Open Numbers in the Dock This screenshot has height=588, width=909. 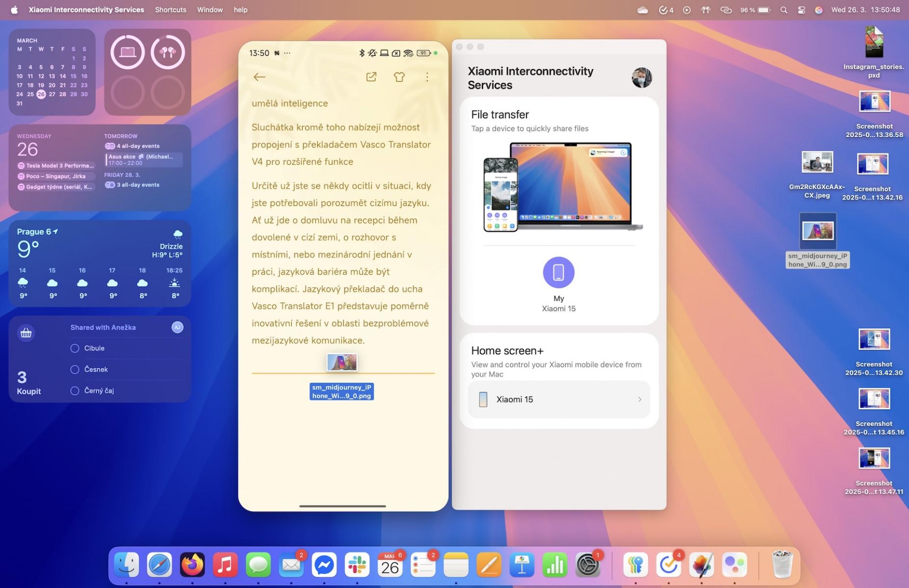(555, 565)
